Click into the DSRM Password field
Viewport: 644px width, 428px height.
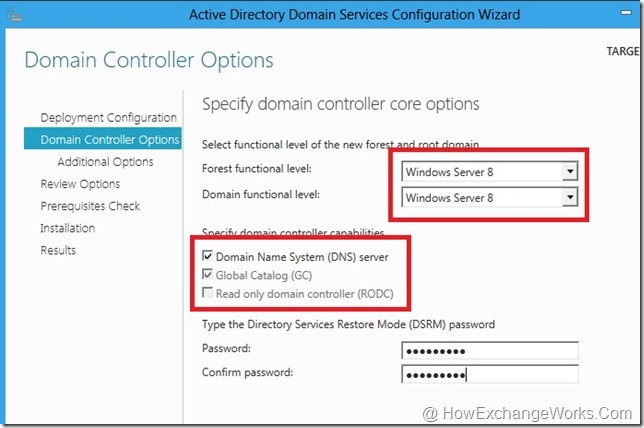(x=489, y=350)
